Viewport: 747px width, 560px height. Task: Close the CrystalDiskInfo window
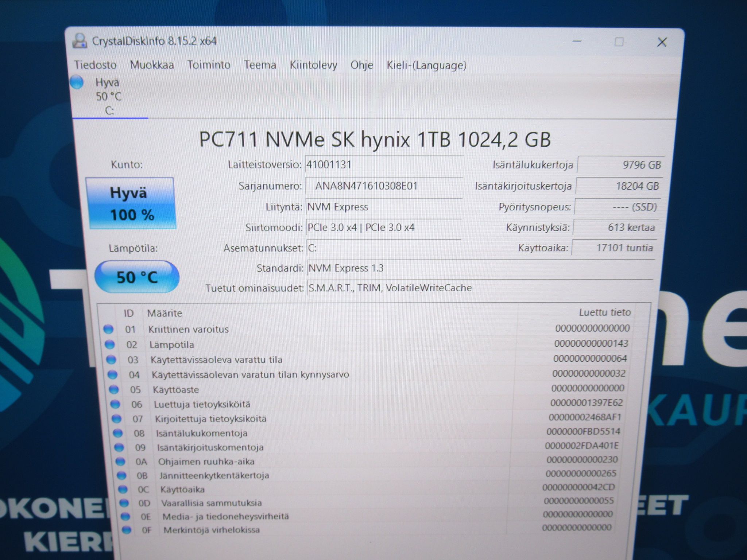pyautogui.click(x=662, y=42)
